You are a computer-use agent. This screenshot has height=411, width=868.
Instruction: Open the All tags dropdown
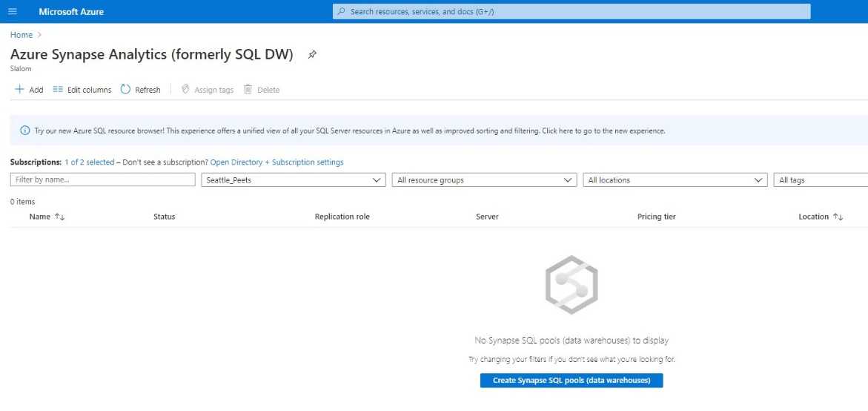click(x=821, y=180)
